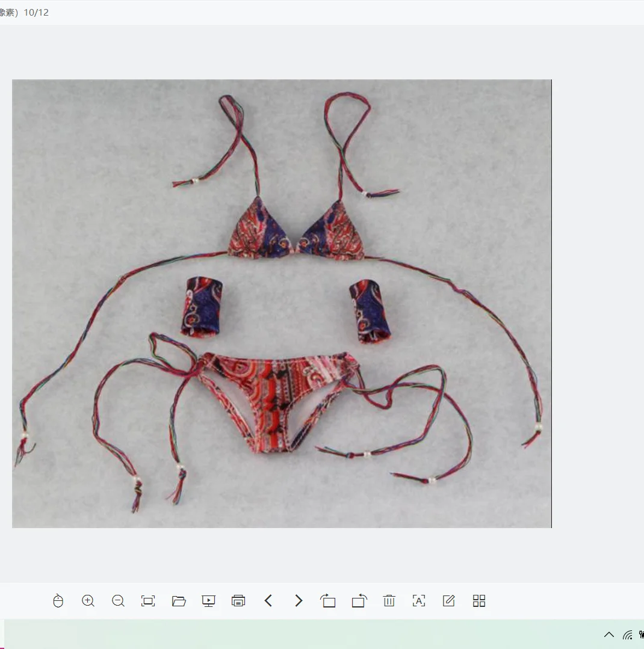Open the Wi-Fi network panel
Screen dimensions: 644x649
coord(628,635)
